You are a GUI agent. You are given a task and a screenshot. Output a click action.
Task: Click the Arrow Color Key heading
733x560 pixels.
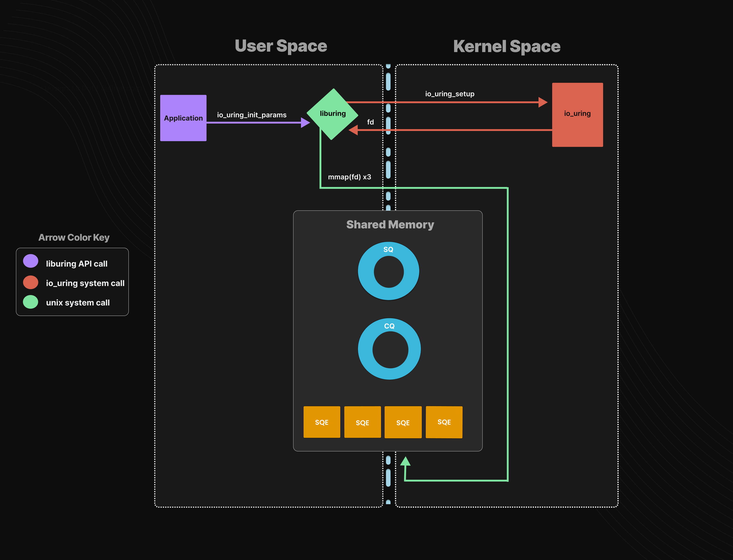point(74,237)
